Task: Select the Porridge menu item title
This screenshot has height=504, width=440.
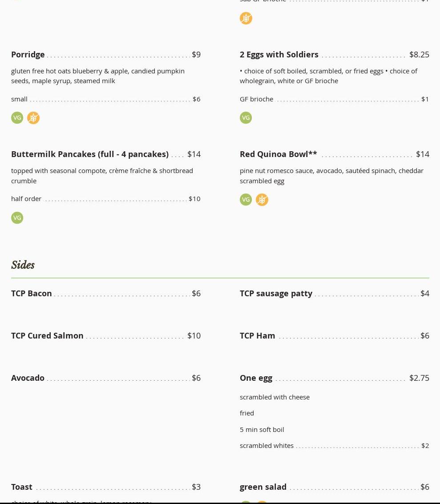Action: click(x=28, y=54)
